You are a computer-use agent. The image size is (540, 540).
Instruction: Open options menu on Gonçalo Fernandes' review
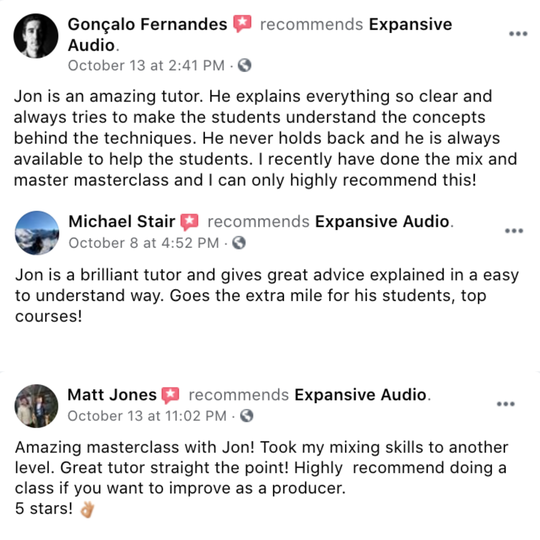[518, 34]
